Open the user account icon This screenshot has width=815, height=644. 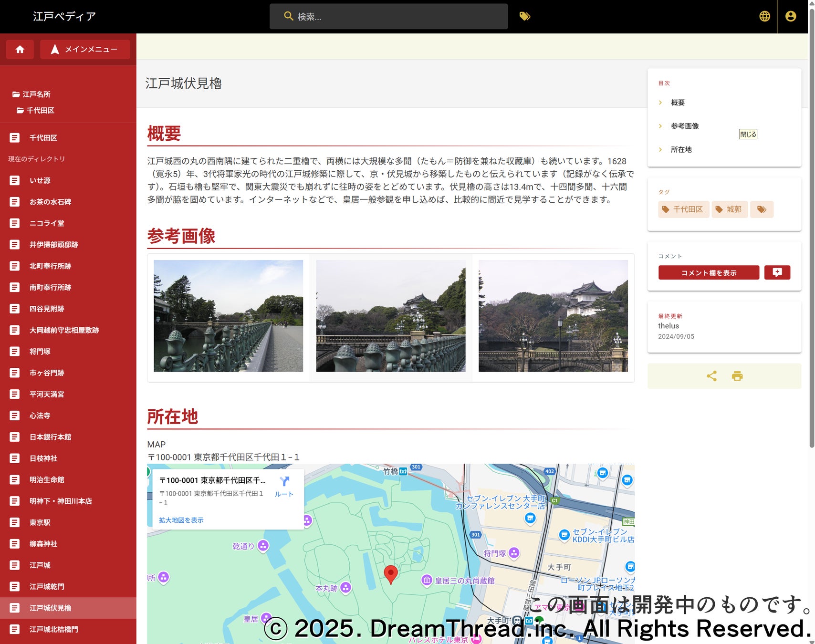[790, 17]
